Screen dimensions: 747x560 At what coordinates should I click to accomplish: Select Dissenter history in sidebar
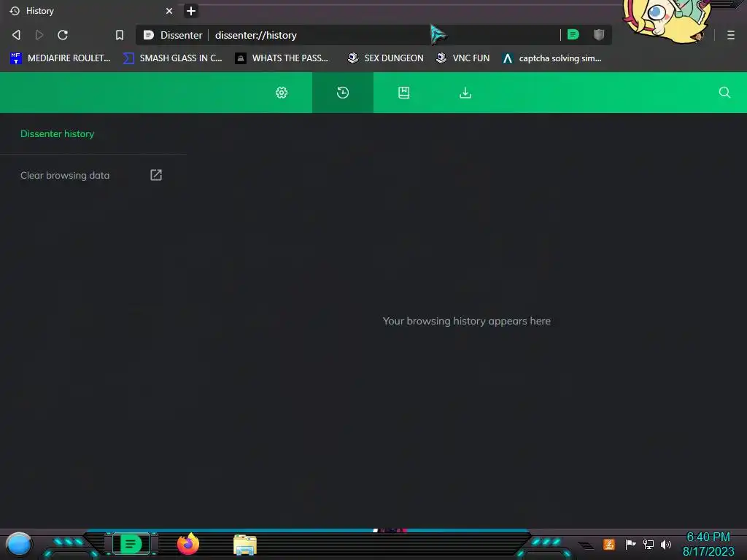57,134
